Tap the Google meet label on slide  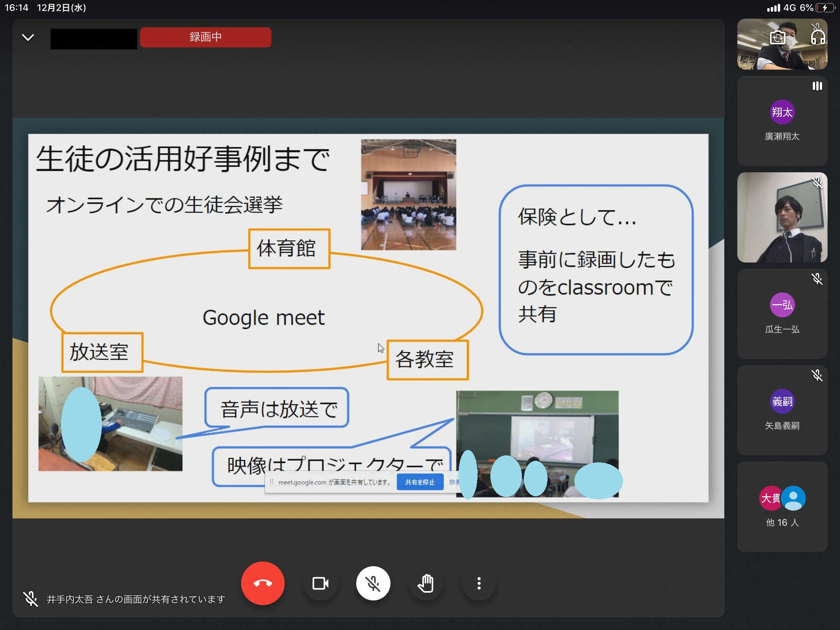264,318
